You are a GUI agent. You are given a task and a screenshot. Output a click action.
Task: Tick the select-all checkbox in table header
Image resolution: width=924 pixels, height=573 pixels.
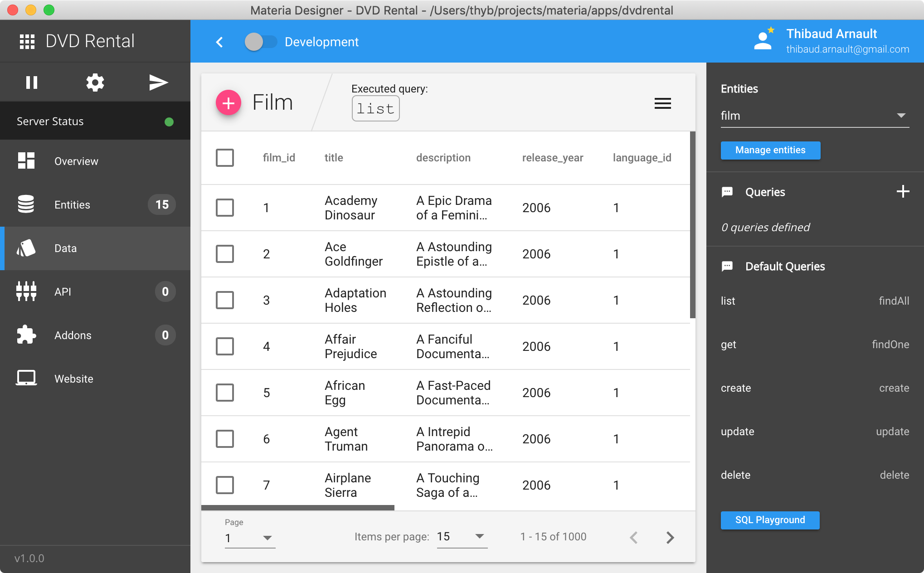(225, 158)
